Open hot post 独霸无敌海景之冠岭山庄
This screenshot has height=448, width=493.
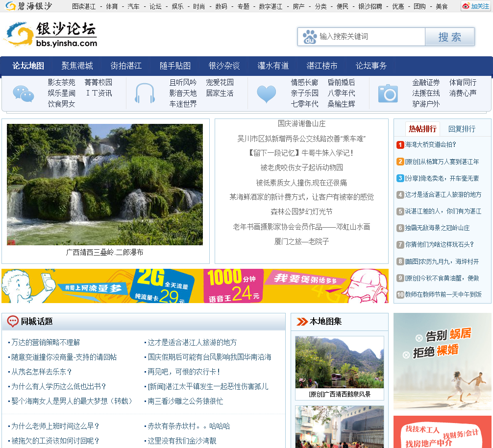tap(437, 228)
